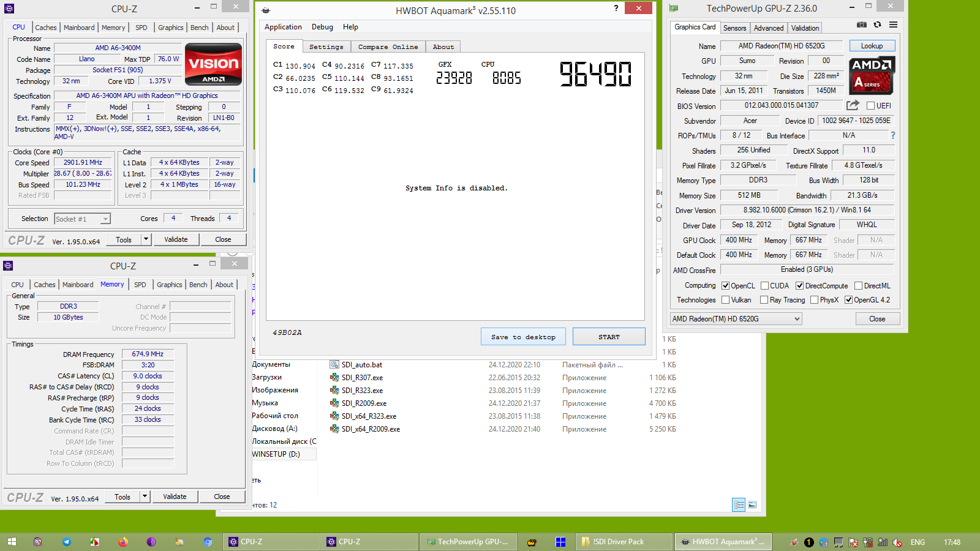
Task: Click the AMD A-Series logo in GPU-Z
Action: click(x=872, y=75)
